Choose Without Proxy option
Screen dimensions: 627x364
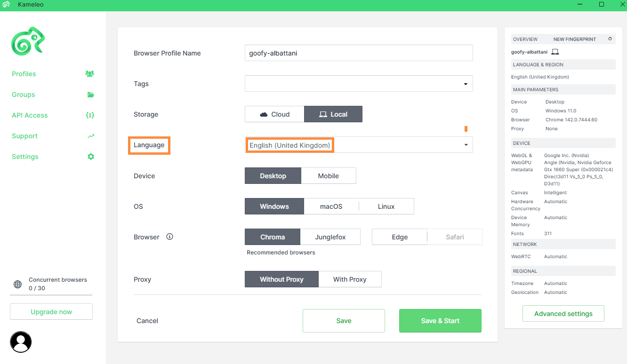pos(281,279)
